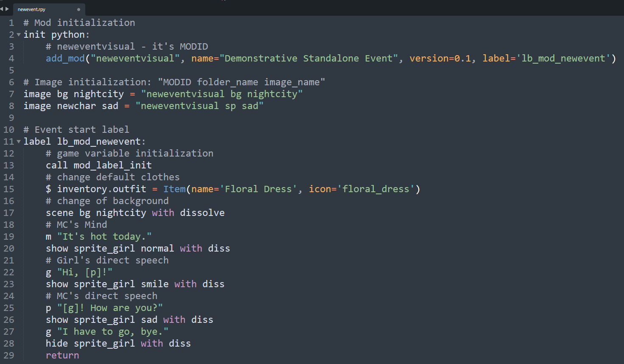Click the '# Event start label' comment
Image resolution: width=624 pixels, height=364 pixels.
pos(76,130)
